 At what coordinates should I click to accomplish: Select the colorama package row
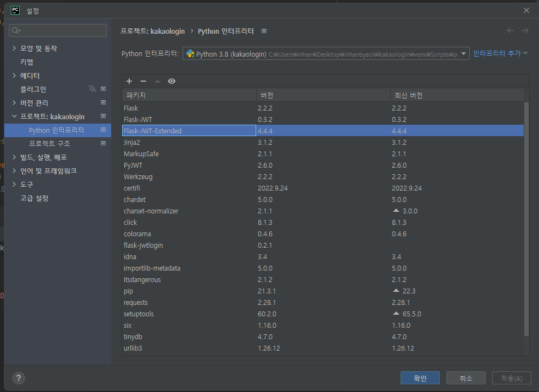point(323,234)
